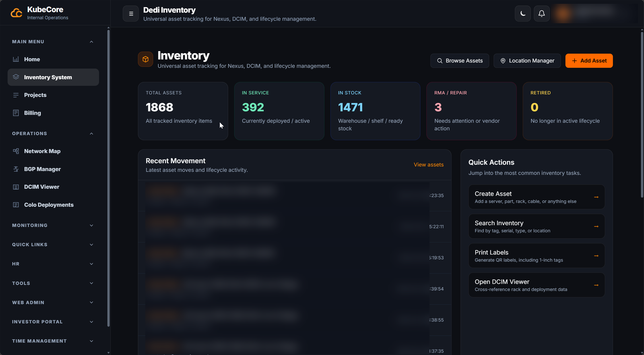Click the Billing document icon

[x=16, y=113]
